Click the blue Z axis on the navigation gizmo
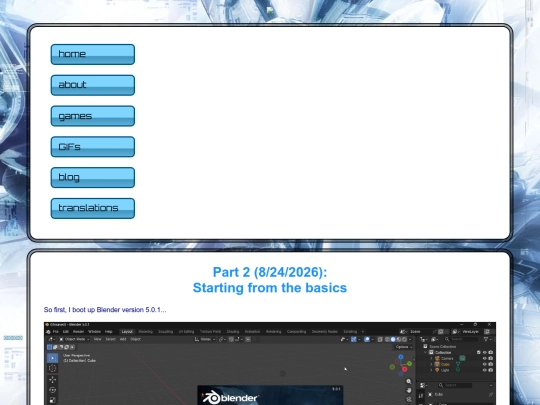 (401, 357)
